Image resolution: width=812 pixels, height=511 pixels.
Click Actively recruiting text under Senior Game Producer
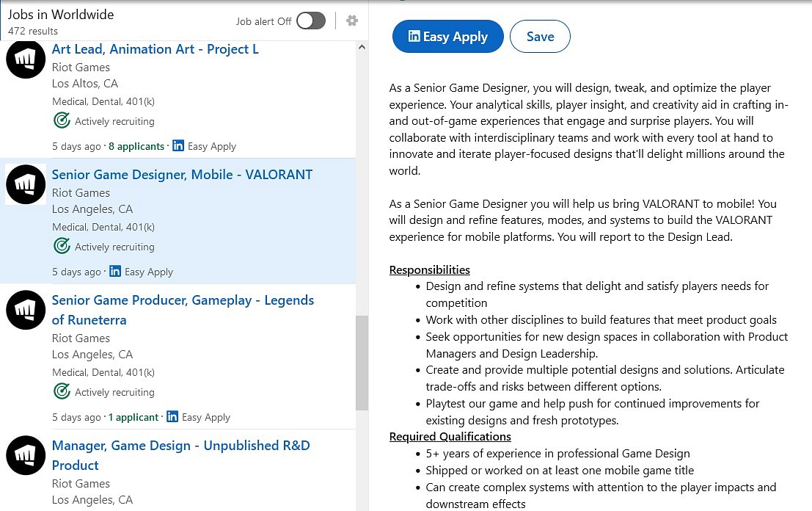click(x=114, y=392)
